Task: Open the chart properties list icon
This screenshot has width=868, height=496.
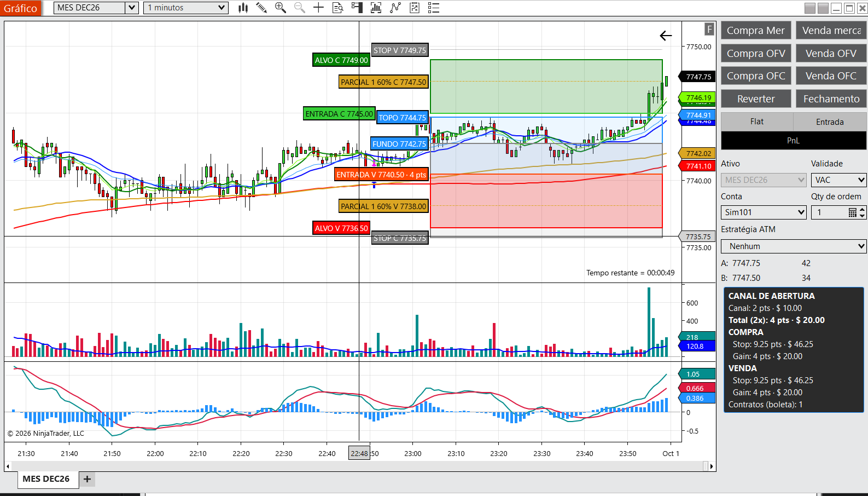Action: tap(434, 8)
